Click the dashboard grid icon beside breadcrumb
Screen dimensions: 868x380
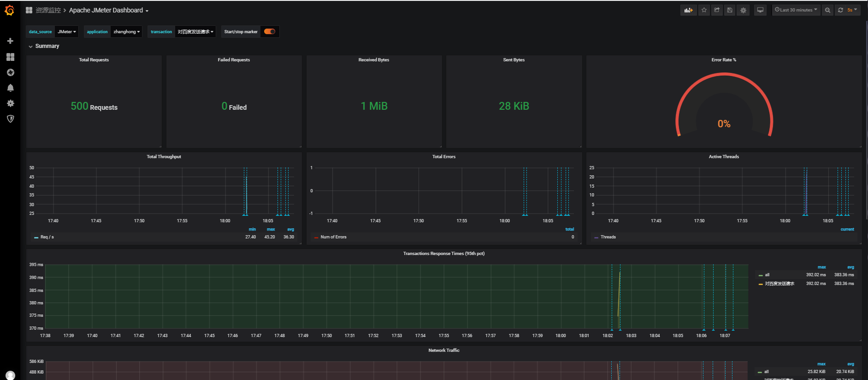tap(29, 10)
